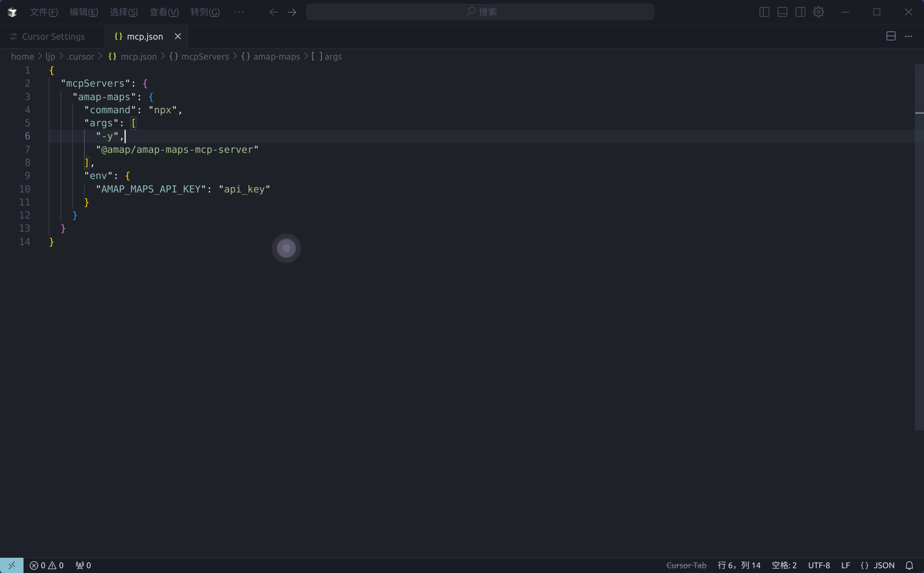Expand the hidden menu items ellipsis
Image resolution: width=924 pixels, height=573 pixels.
(x=239, y=12)
